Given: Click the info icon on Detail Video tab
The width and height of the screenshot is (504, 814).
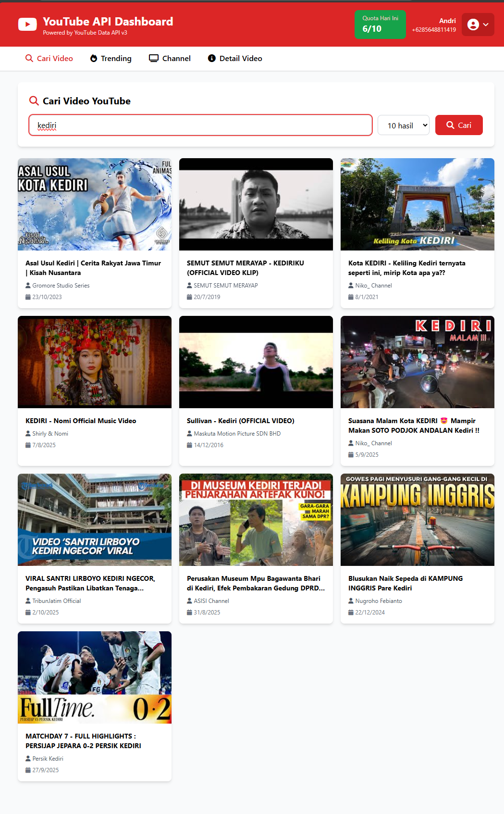Looking at the screenshot, I should click(211, 59).
